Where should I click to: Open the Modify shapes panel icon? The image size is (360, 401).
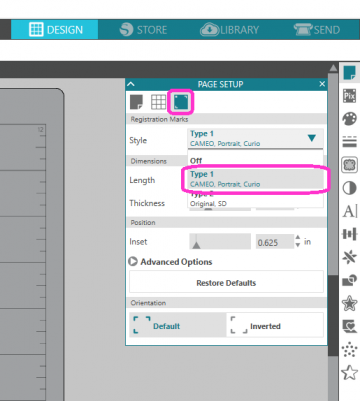click(x=349, y=280)
